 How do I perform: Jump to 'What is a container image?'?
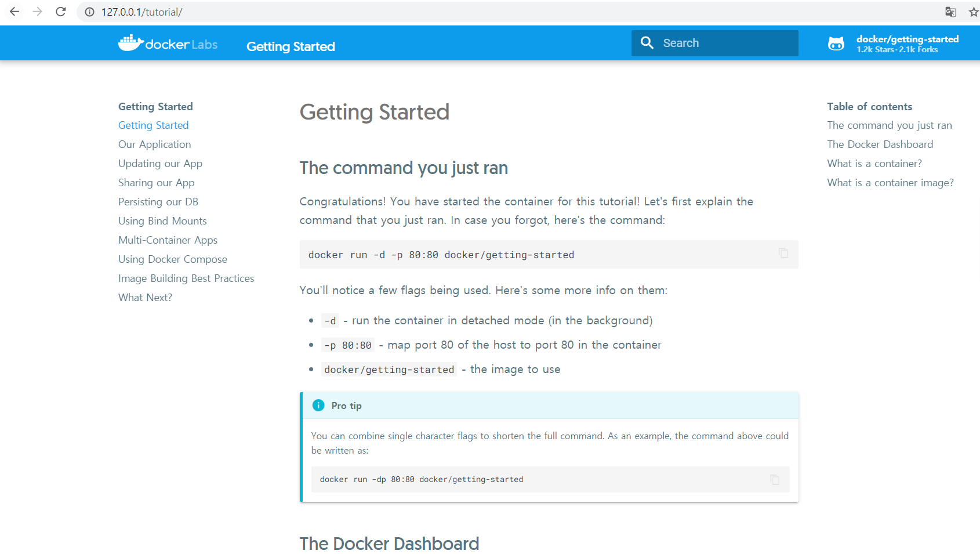tap(891, 183)
